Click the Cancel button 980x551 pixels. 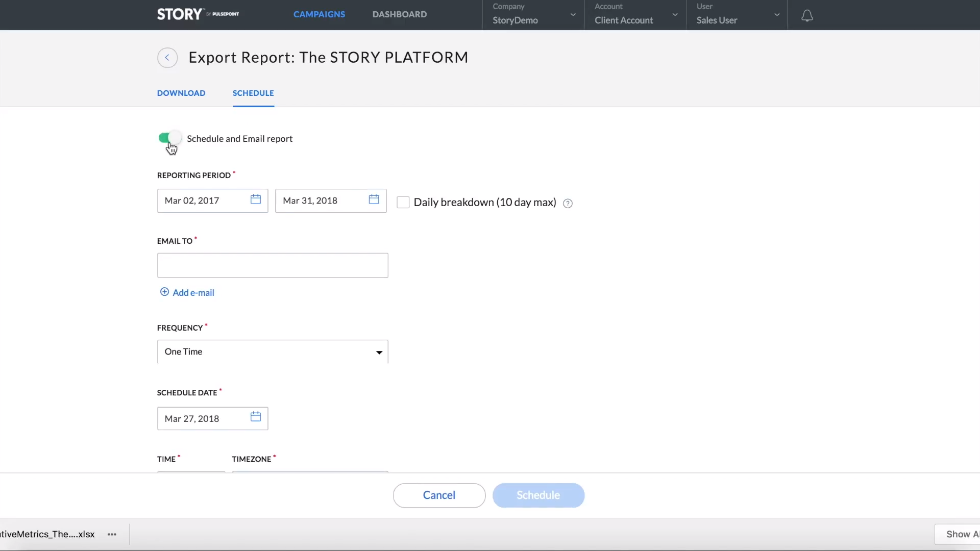click(439, 495)
